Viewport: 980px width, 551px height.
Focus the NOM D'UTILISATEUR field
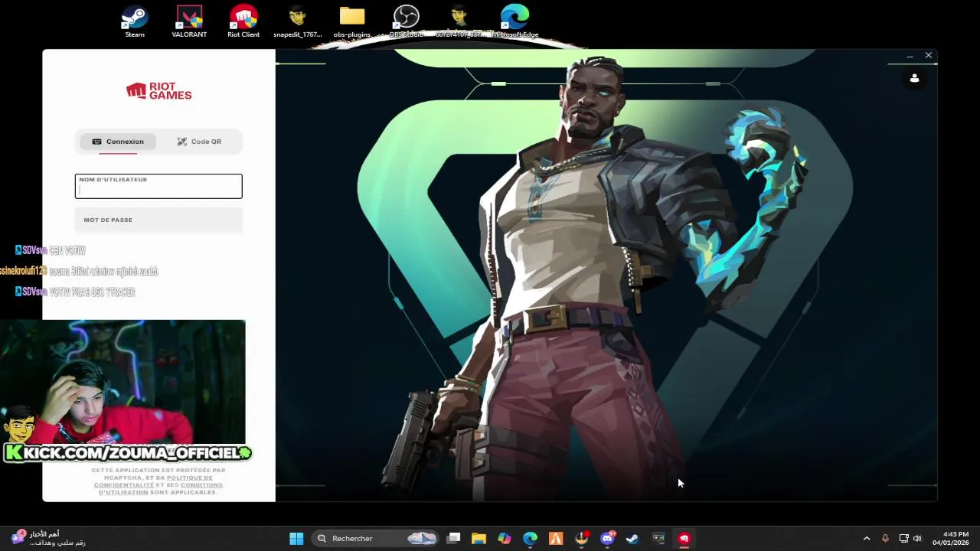click(158, 186)
